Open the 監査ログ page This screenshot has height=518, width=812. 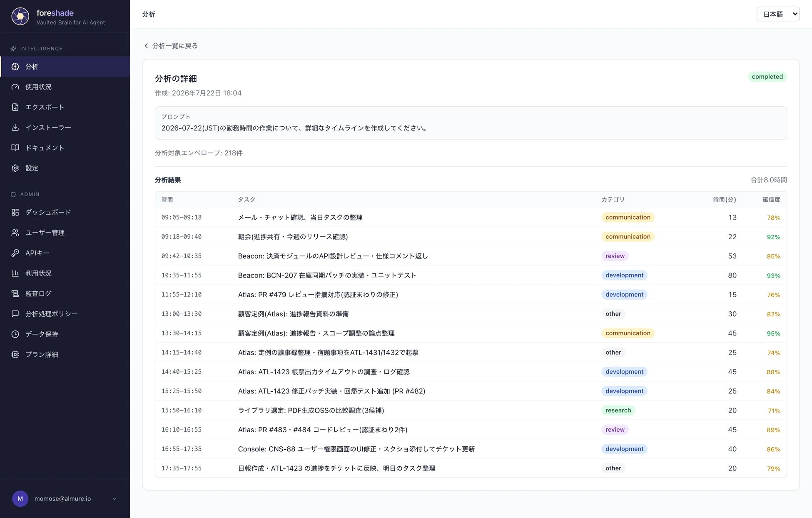(x=65, y=293)
